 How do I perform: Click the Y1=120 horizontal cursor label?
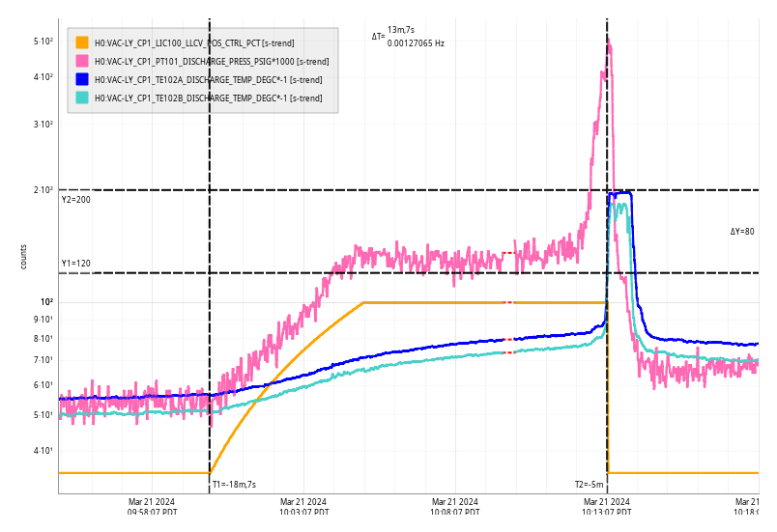75,263
